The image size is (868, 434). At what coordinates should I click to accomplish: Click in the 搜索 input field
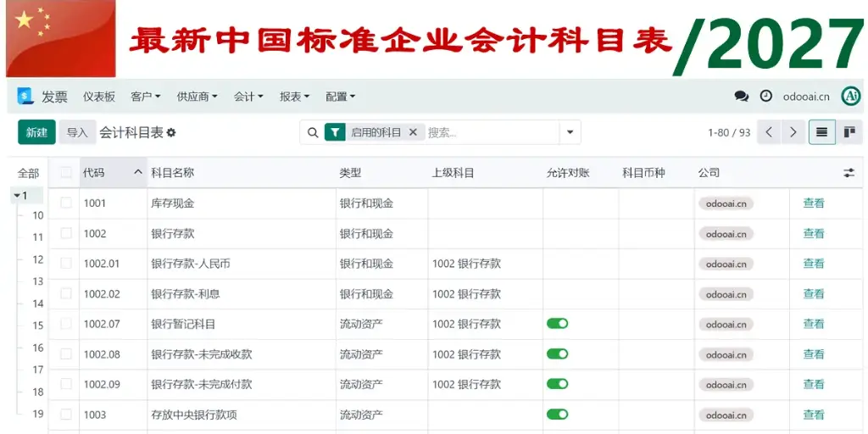click(492, 133)
